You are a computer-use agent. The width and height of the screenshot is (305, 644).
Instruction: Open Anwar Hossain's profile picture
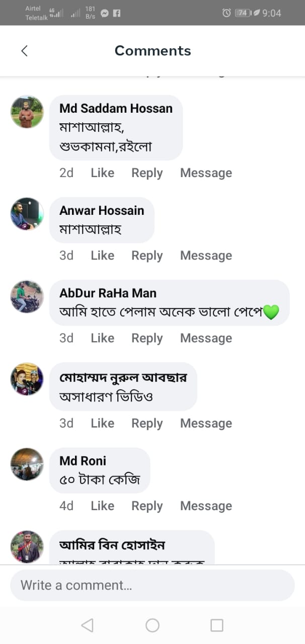pyautogui.click(x=27, y=214)
